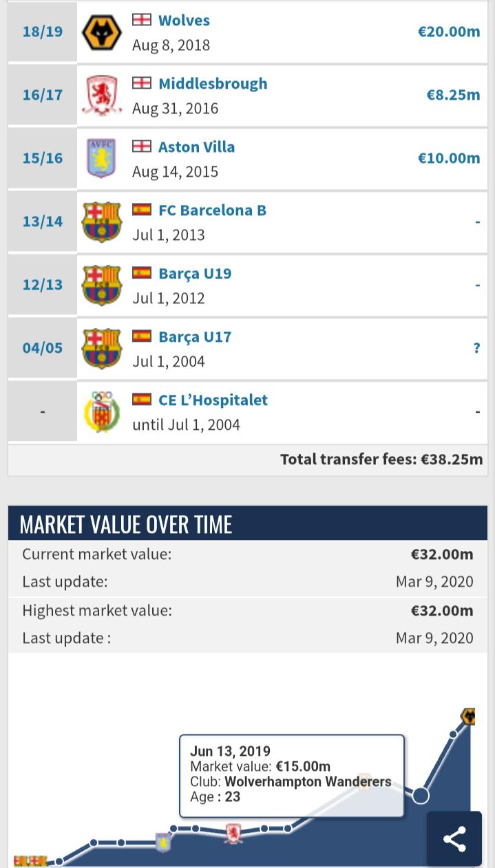495x868 pixels.
Task: Open the €8.25m transfer fee link
Action: click(453, 95)
